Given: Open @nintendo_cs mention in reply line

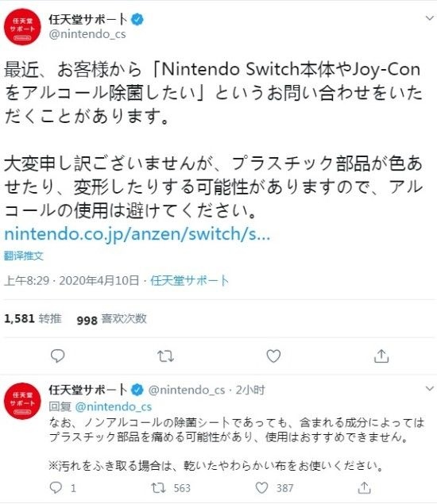Looking at the screenshot, I should pos(114,406).
